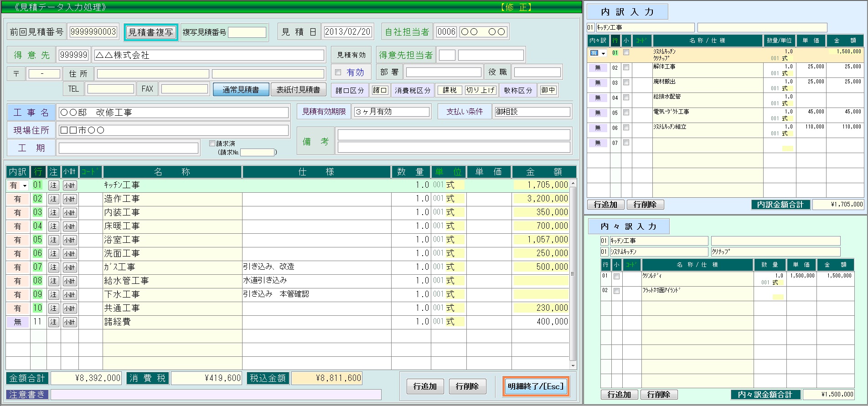Click 無 cell on 内訳 row 02 解体工事

pos(598,68)
